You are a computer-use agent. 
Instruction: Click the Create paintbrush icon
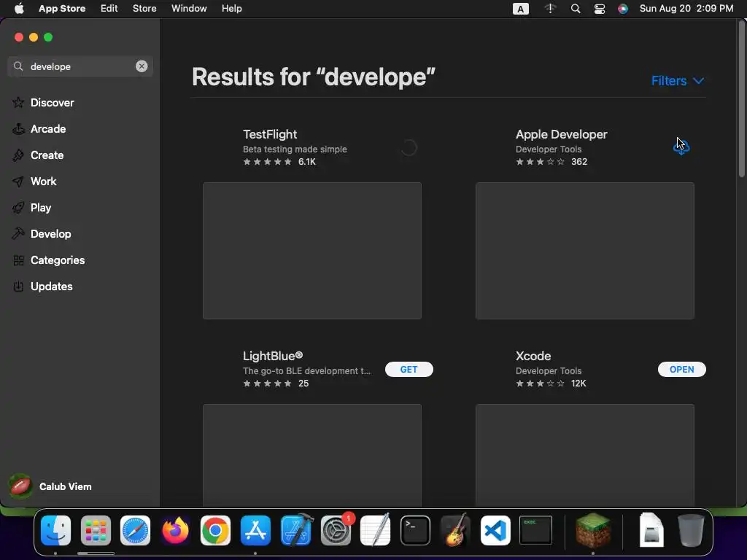[18, 155]
